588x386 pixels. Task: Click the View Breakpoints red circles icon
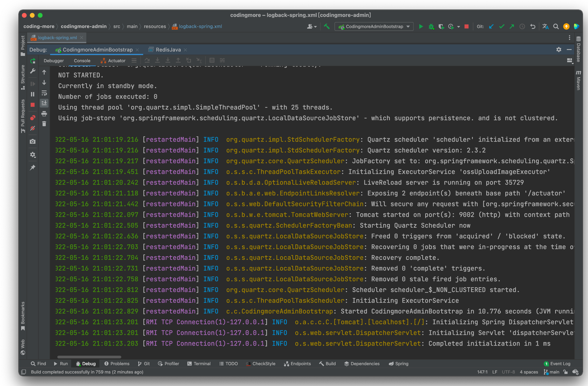coord(33,118)
